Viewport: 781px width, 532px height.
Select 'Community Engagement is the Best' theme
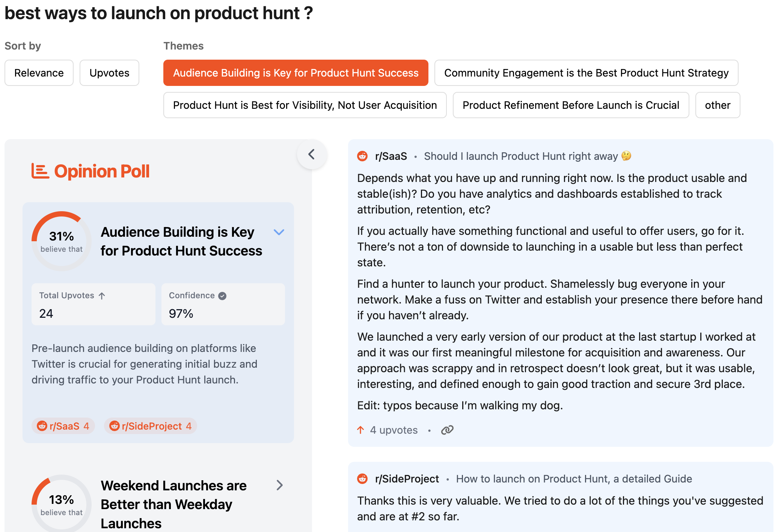tap(586, 73)
